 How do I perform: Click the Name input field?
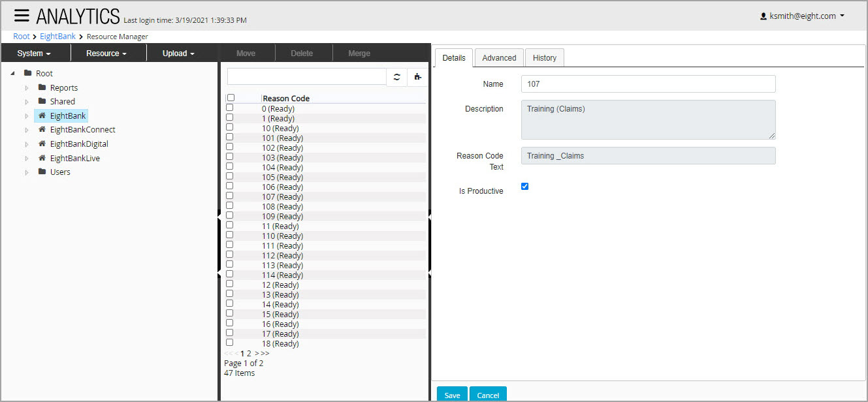coord(648,84)
